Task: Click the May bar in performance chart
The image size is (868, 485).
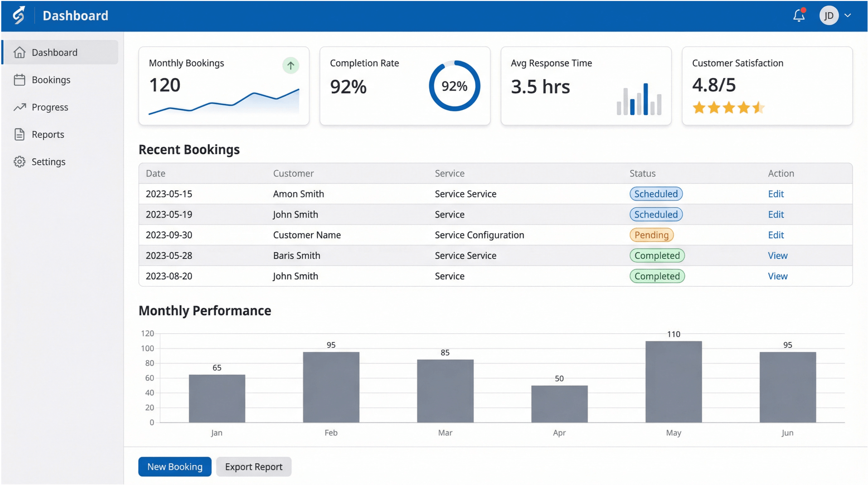Action: tap(673, 381)
